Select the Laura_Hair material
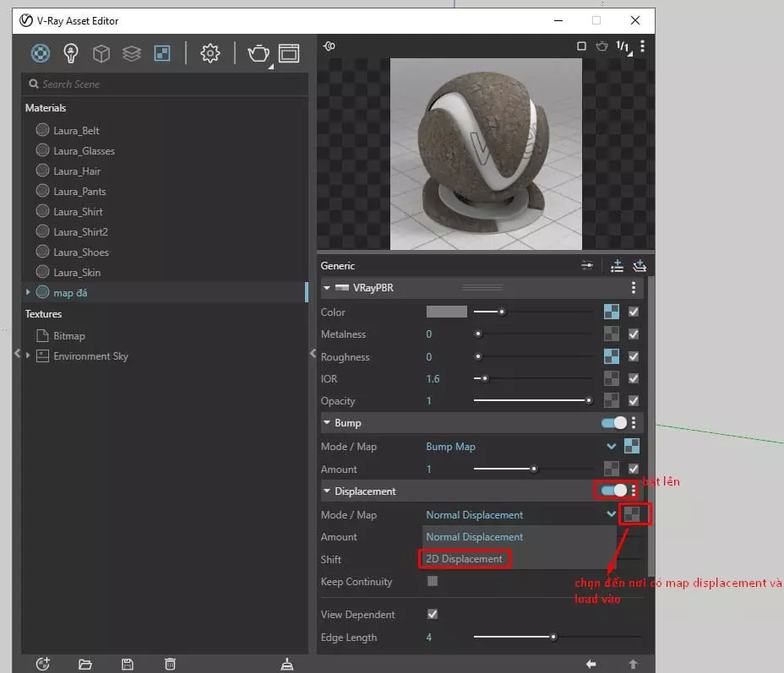This screenshot has height=673, width=784. tap(77, 171)
